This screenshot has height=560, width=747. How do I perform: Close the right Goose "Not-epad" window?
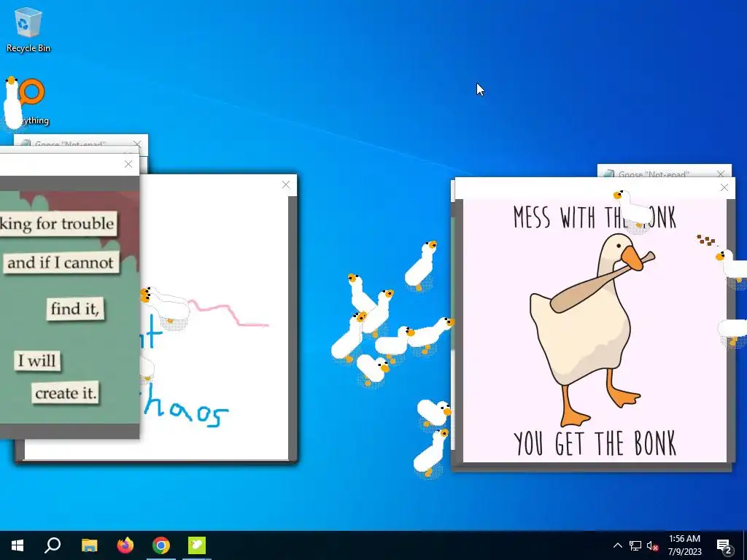pos(720,174)
